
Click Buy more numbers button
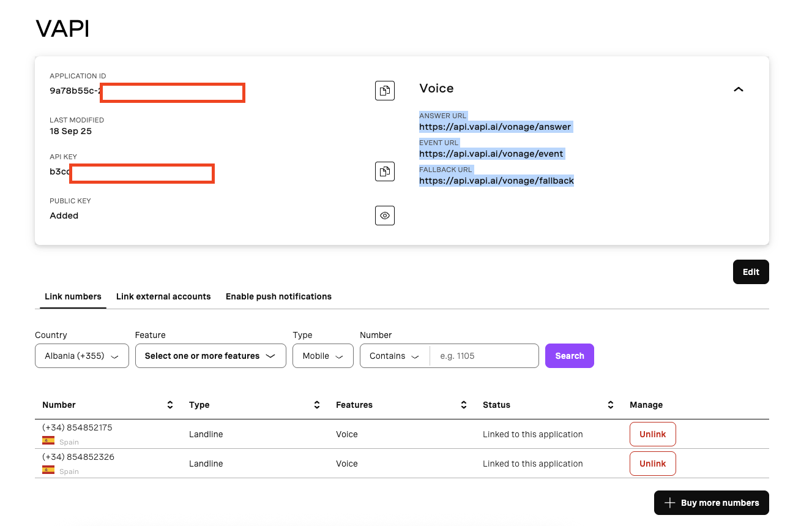point(711,503)
